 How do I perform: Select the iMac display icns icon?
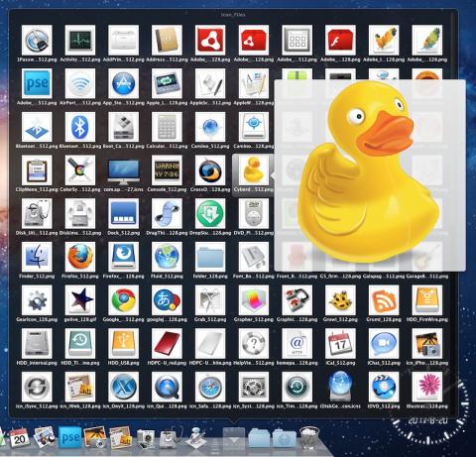(124, 171)
